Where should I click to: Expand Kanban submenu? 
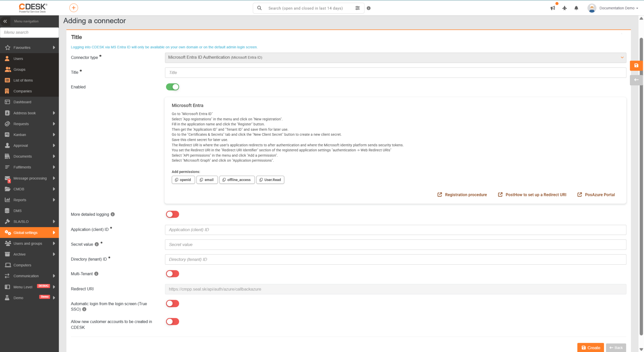tap(54, 135)
